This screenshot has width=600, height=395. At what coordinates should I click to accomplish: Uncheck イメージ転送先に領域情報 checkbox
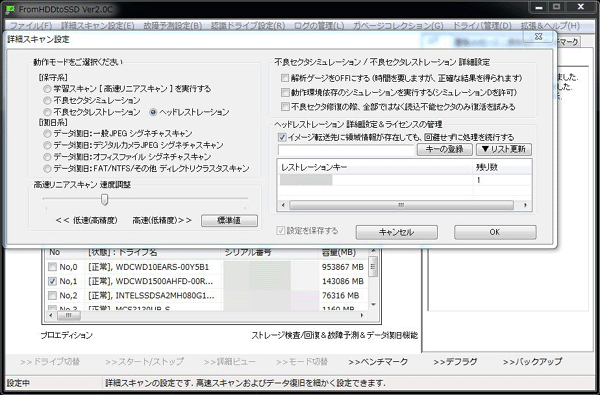(282, 137)
